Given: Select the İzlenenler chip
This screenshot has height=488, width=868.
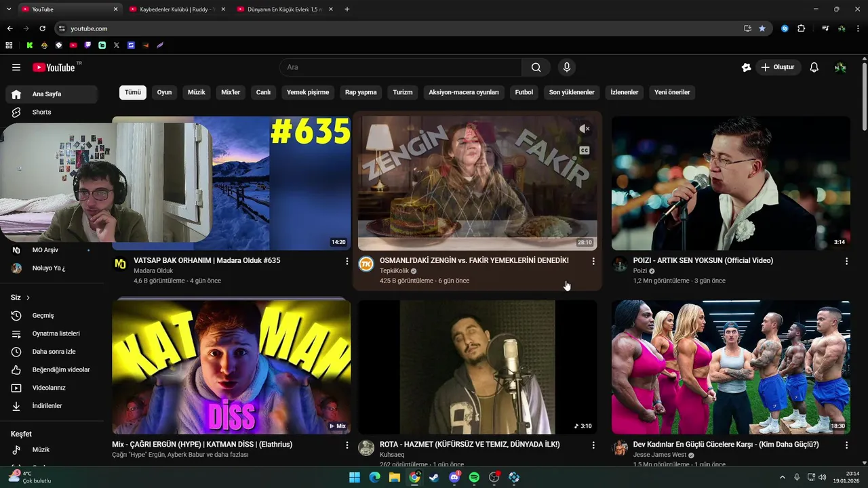Looking at the screenshot, I should coord(625,92).
